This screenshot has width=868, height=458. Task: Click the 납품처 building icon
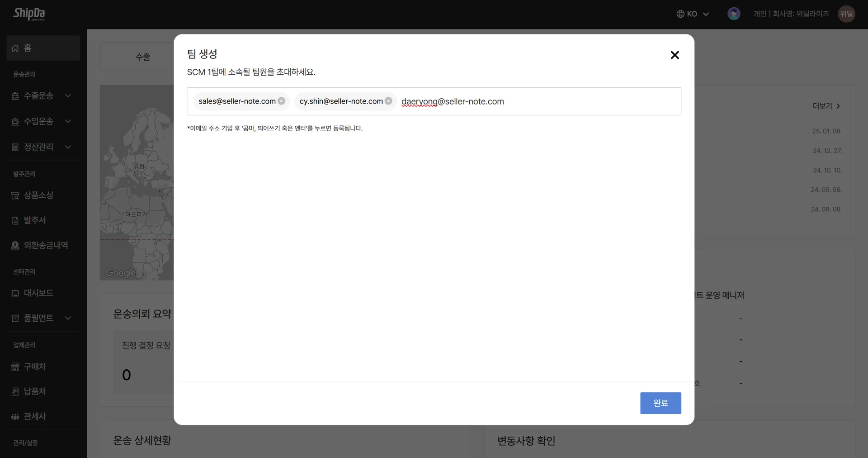tap(15, 391)
